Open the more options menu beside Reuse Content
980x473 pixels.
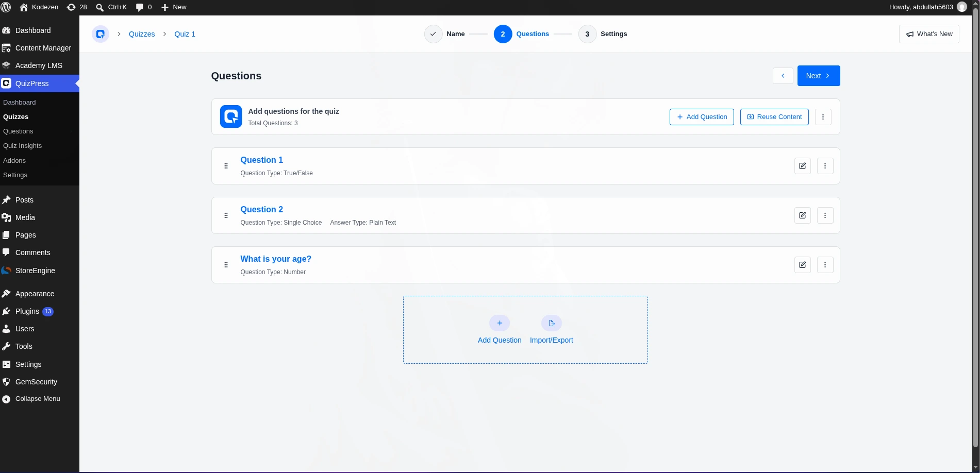click(823, 117)
